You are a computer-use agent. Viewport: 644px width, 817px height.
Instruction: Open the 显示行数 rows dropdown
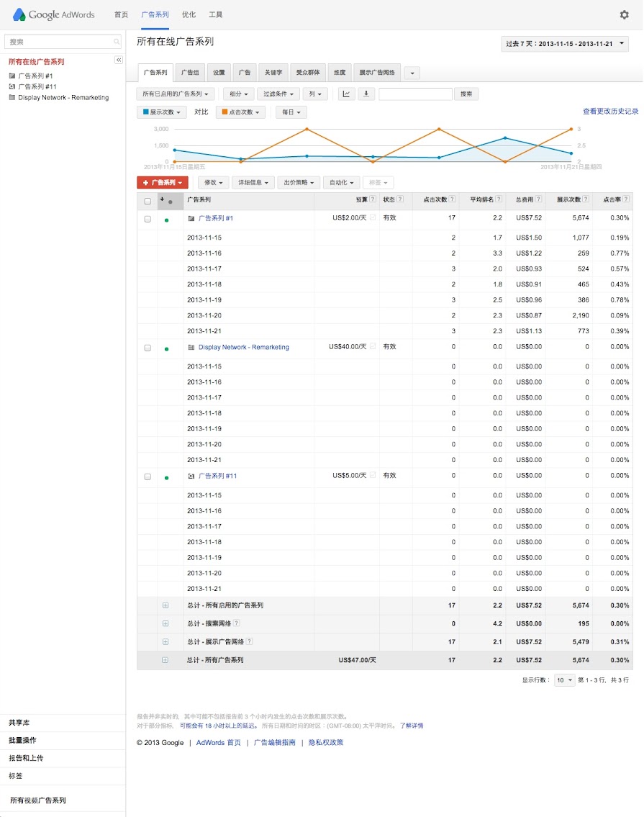pyautogui.click(x=564, y=680)
